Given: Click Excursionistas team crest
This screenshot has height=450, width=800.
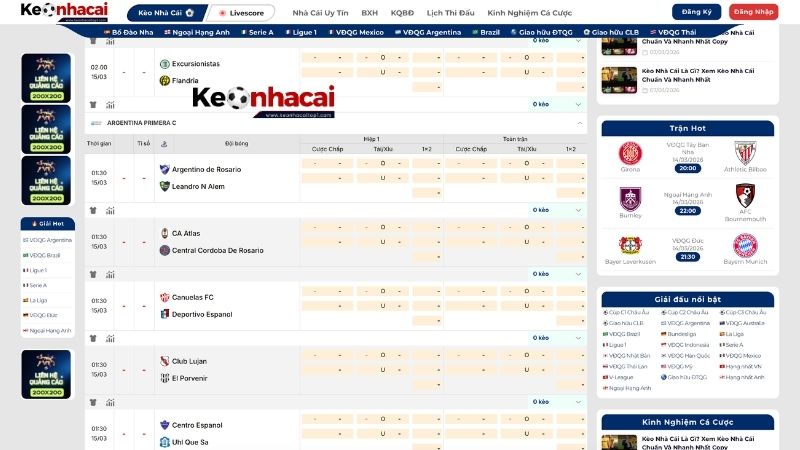Looking at the screenshot, I should pos(164,64).
